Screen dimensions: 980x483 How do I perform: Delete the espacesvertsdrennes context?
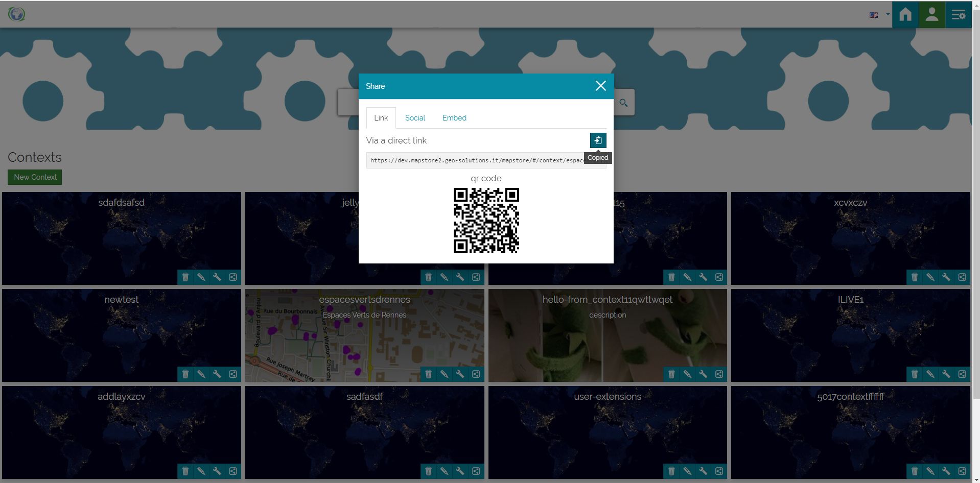[x=429, y=374]
